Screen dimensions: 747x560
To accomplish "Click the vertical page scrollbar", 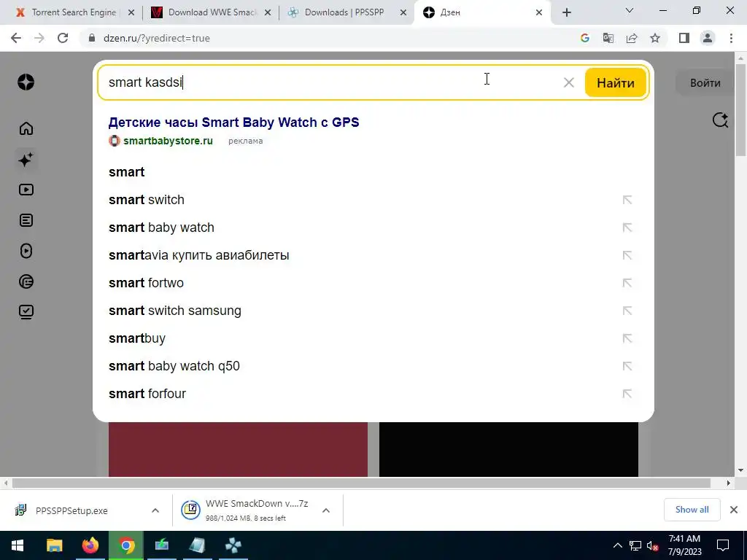I will 741,112.
